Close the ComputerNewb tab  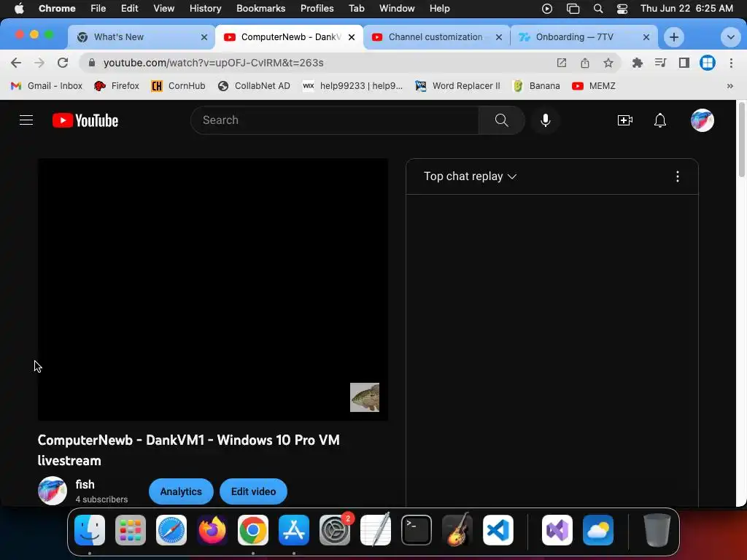point(352,37)
